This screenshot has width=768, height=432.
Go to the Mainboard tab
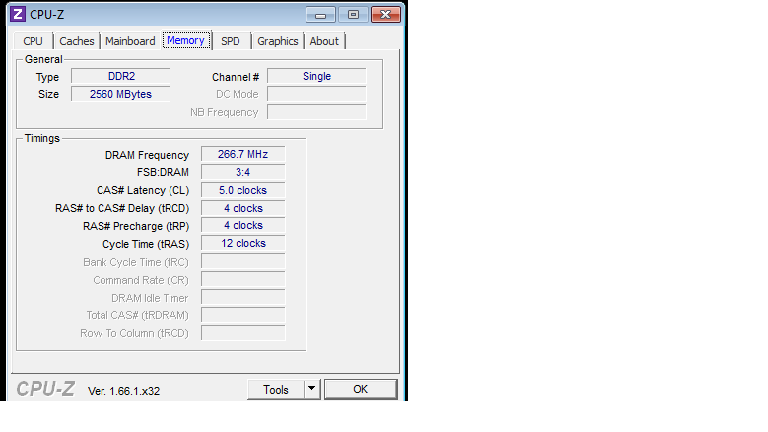click(x=130, y=41)
